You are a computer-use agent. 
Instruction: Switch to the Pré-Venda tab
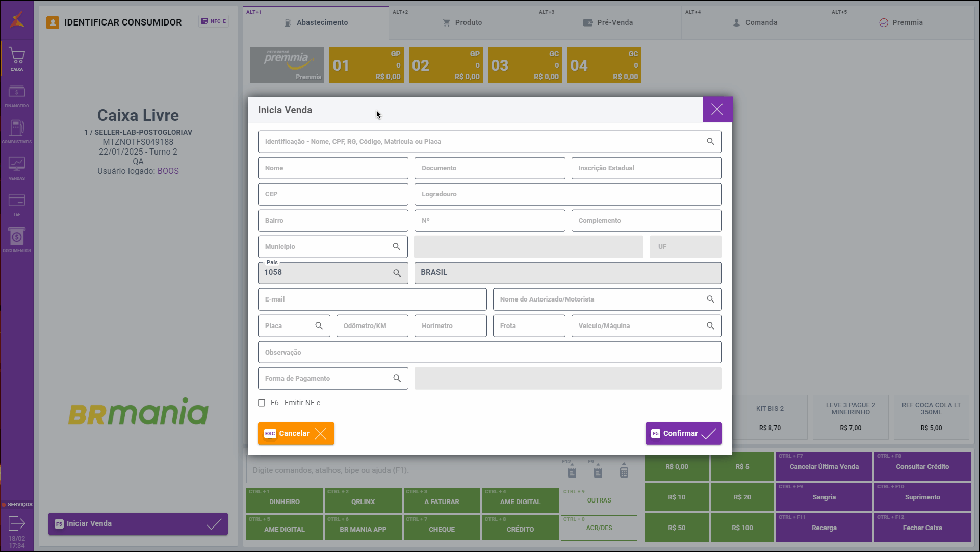pos(608,22)
